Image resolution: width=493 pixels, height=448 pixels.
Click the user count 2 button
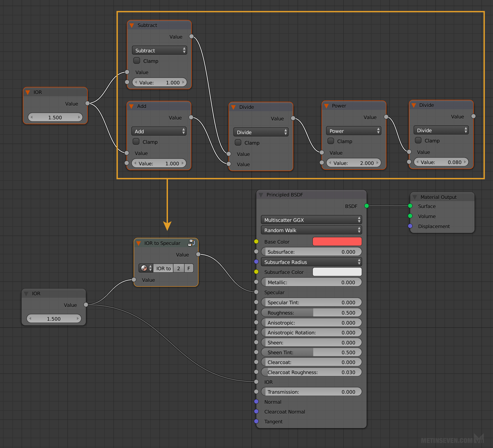[178, 268]
